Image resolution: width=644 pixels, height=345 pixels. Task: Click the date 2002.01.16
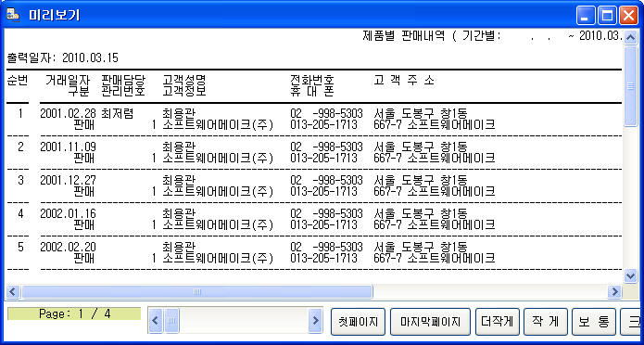(69, 214)
